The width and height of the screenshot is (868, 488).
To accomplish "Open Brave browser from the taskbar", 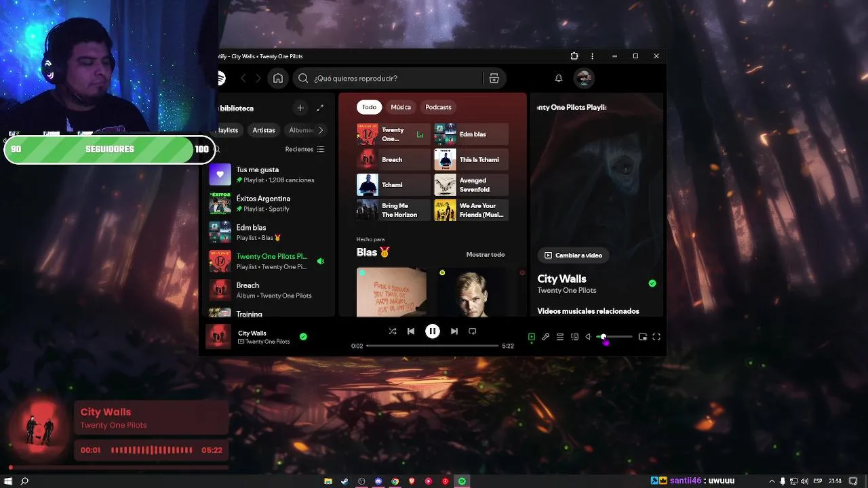I will pos(412,481).
